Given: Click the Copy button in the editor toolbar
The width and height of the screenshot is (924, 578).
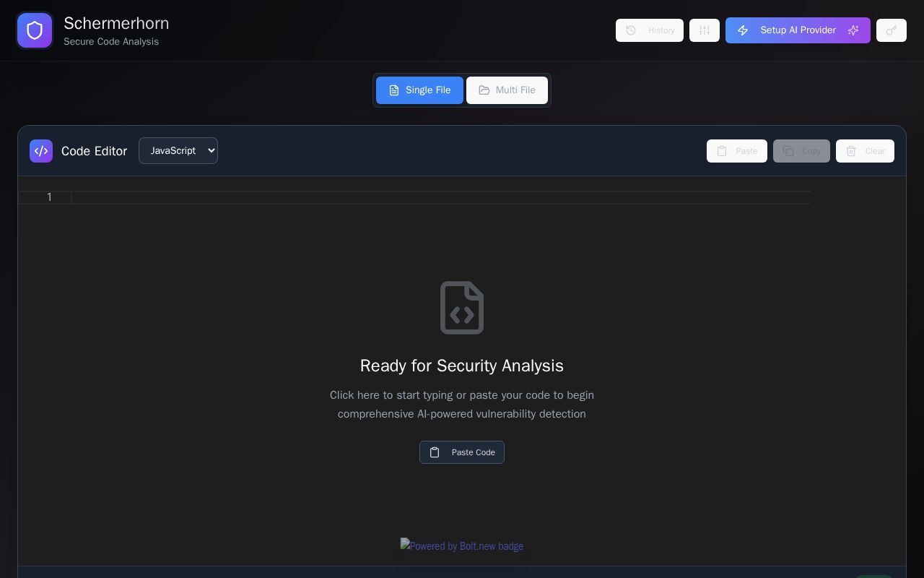Looking at the screenshot, I should pos(801,151).
